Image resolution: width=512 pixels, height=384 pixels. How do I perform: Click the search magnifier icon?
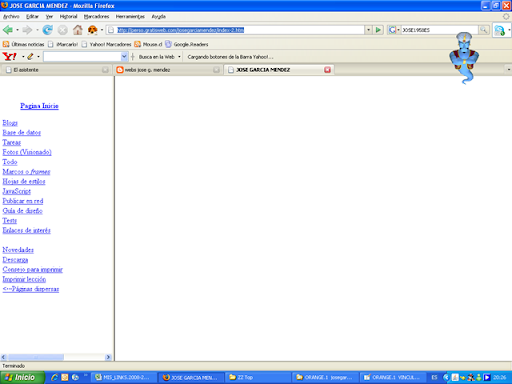tap(483, 30)
